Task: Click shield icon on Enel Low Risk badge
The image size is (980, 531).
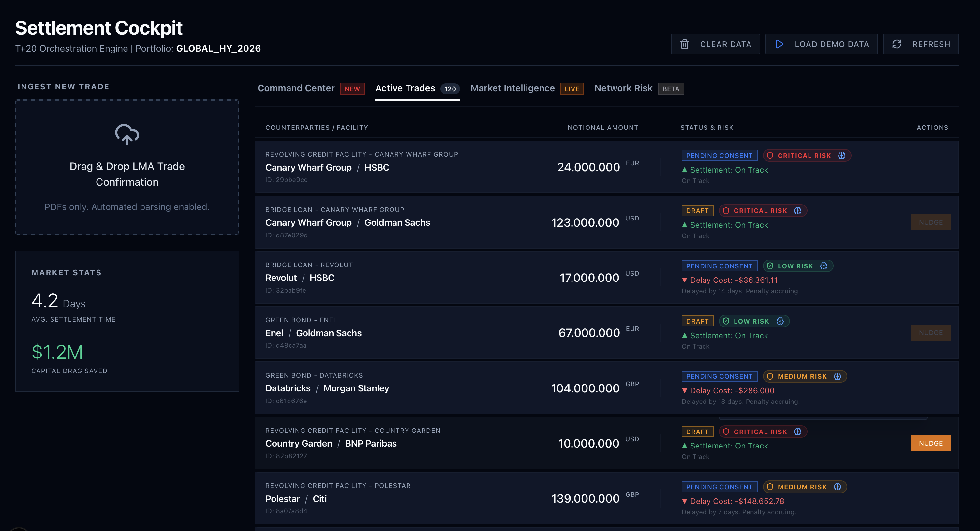Action: 726,321
